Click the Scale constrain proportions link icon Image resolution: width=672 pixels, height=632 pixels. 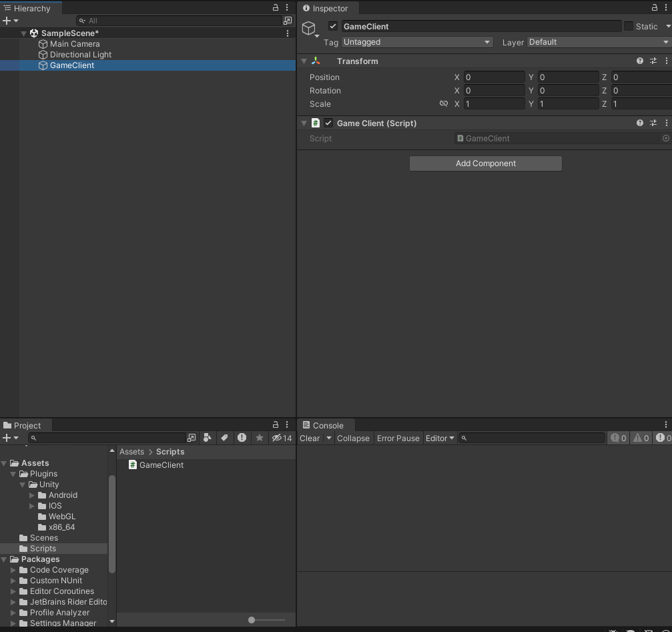444,103
